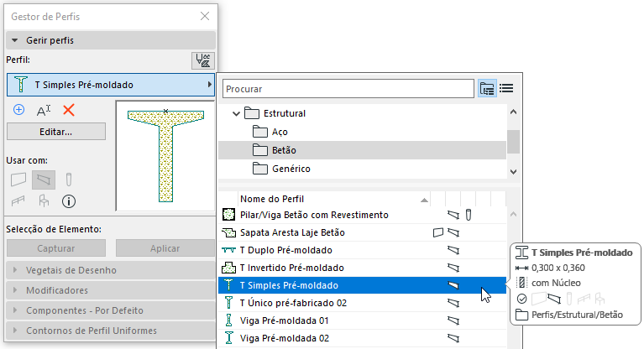Select T Invertido Pré-moldado profile
The image size is (644, 349).
pyautogui.click(x=363, y=268)
